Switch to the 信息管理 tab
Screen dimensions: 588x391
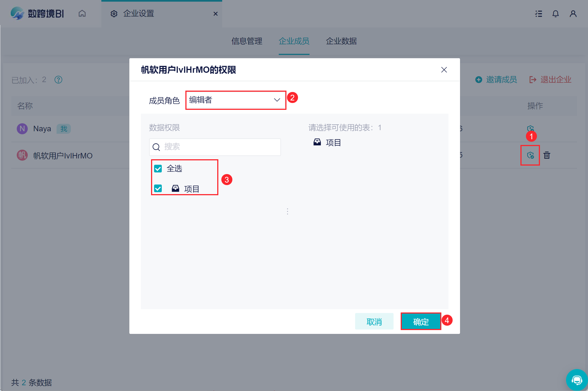(x=247, y=41)
